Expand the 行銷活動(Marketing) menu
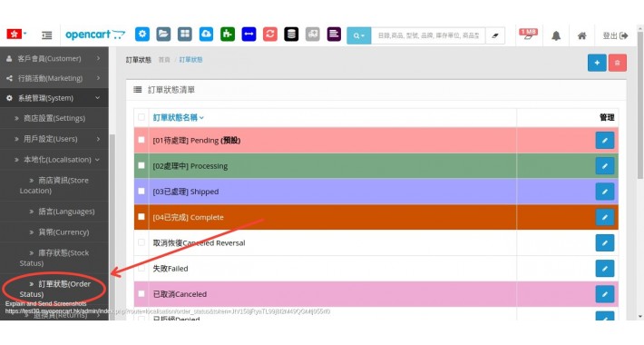 pyautogui.click(x=54, y=78)
